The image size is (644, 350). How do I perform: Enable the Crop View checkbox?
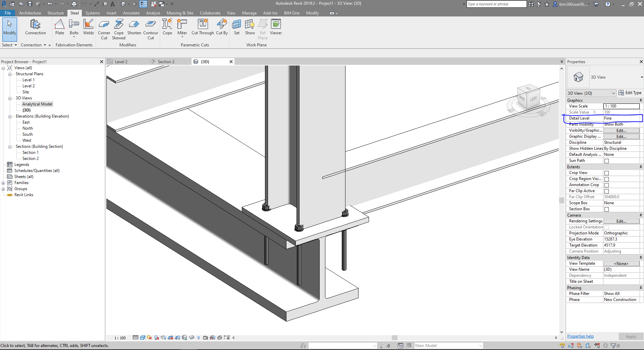pyautogui.click(x=606, y=173)
